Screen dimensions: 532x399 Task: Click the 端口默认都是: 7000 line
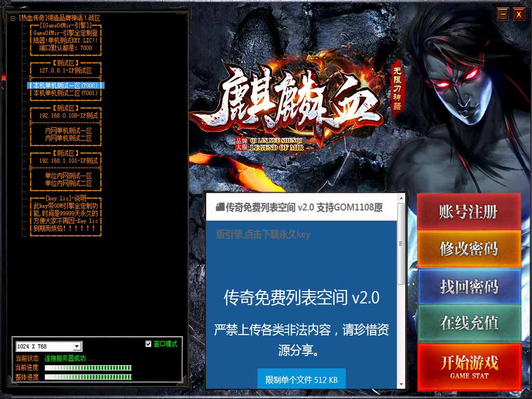point(65,48)
